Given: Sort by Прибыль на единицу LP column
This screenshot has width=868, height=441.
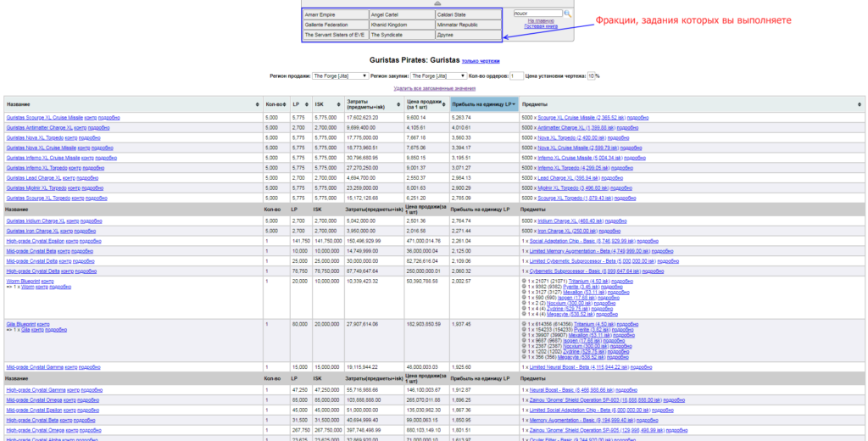Looking at the screenshot, I should point(483,103).
